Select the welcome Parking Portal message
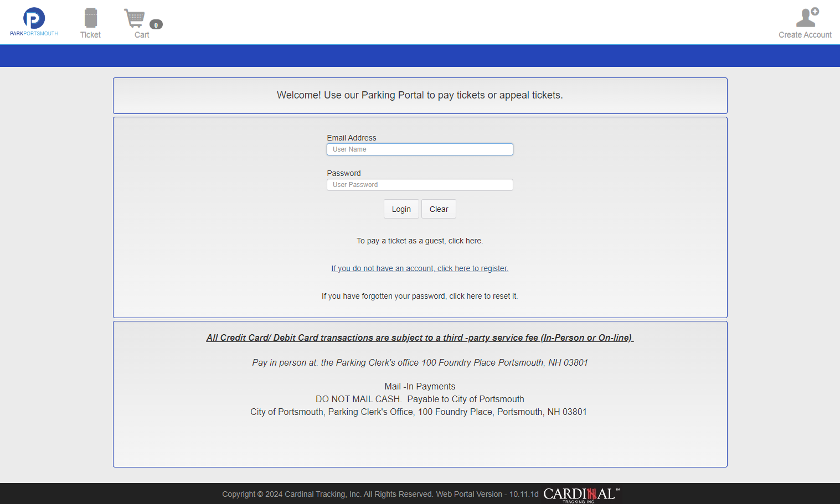The height and width of the screenshot is (504, 840). (420, 95)
